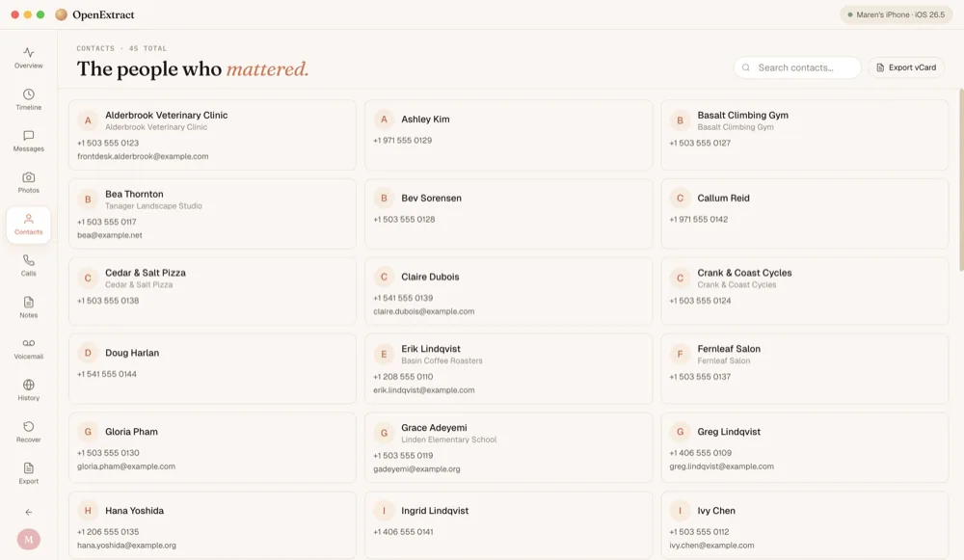
Task: Collapse sidebar using the back arrow
Action: tap(28, 512)
